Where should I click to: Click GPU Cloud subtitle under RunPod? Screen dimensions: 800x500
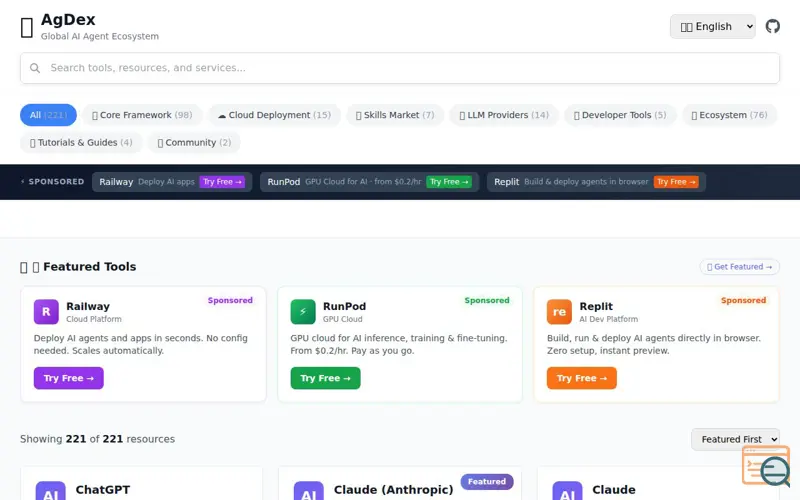(x=342, y=319)
